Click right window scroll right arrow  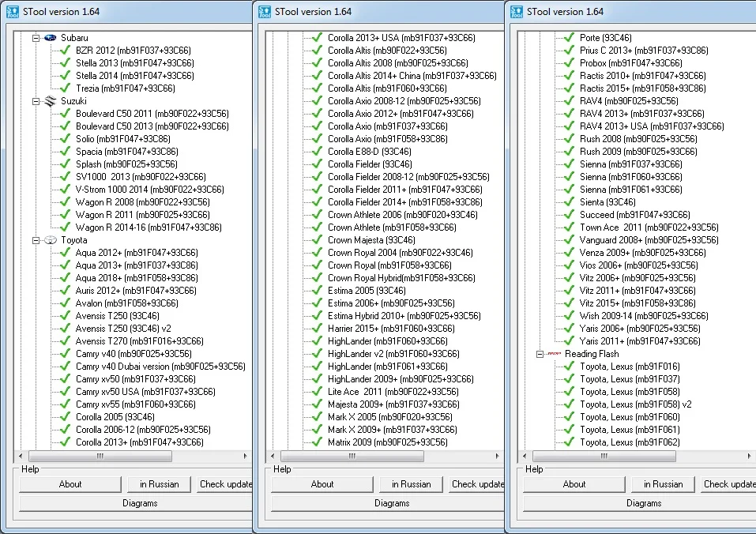click(x=749, y=456)
